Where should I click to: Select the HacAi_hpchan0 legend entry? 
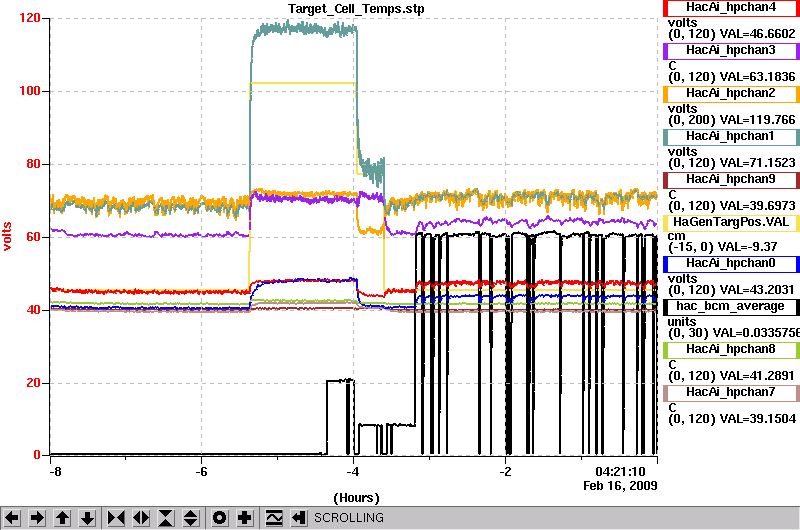pyautogui.click(x=731, y=264)
